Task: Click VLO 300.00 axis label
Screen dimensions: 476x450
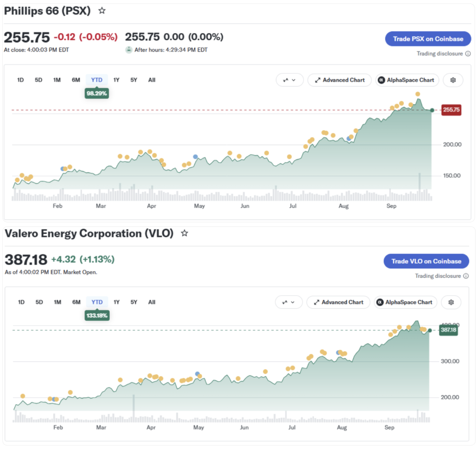Action: click(450, 361)
